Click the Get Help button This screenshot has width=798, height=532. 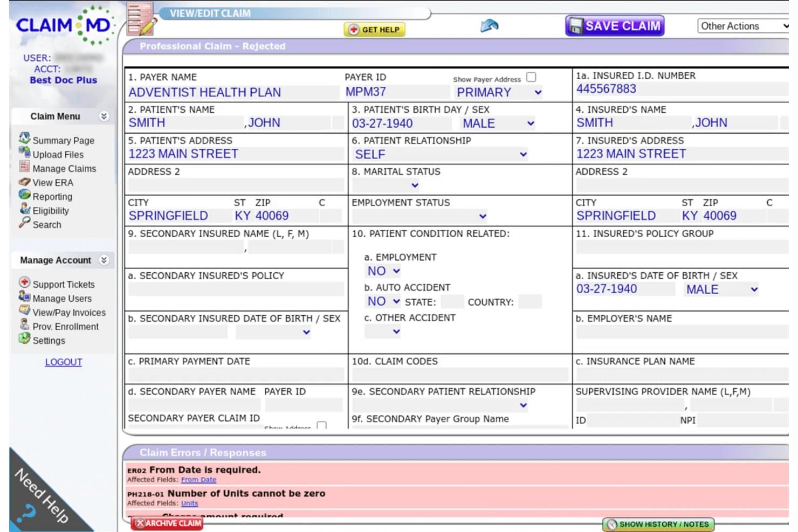coord(375,30)
